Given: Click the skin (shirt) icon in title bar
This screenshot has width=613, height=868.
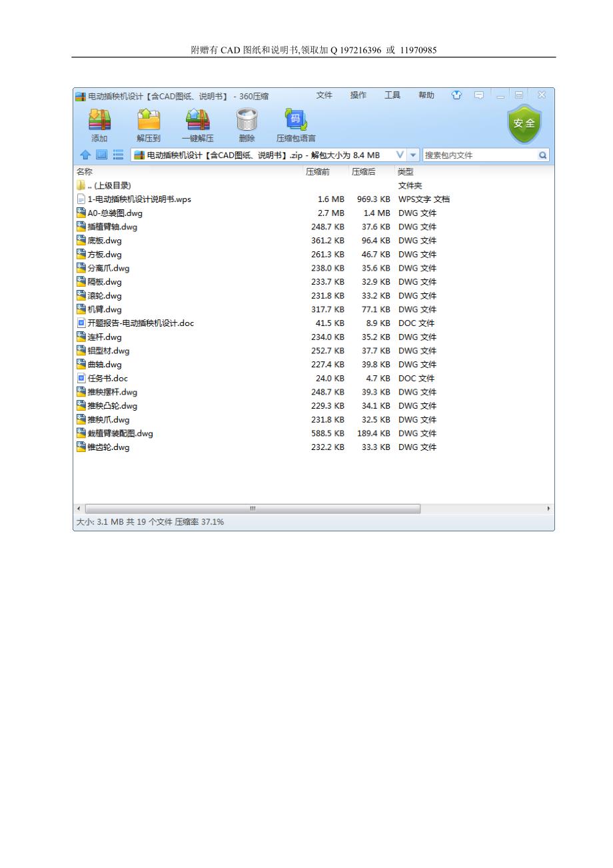Looking at the screenshot, I should tap(456, 95).
